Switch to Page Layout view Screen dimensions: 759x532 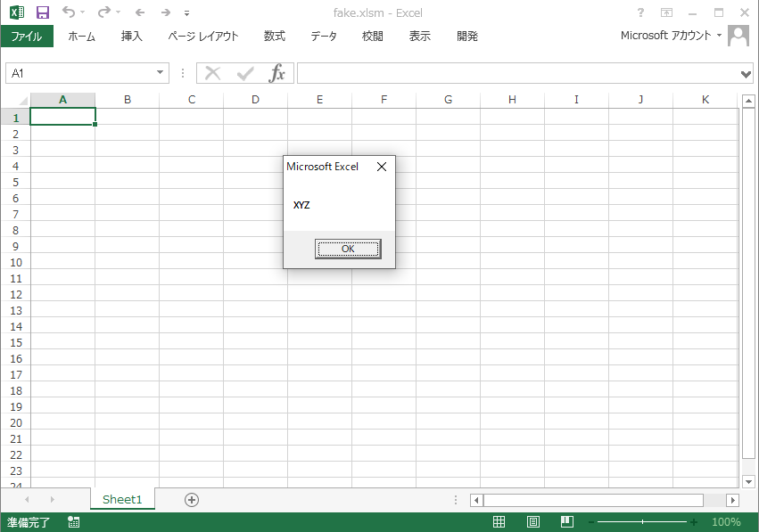tap(533, 522)
